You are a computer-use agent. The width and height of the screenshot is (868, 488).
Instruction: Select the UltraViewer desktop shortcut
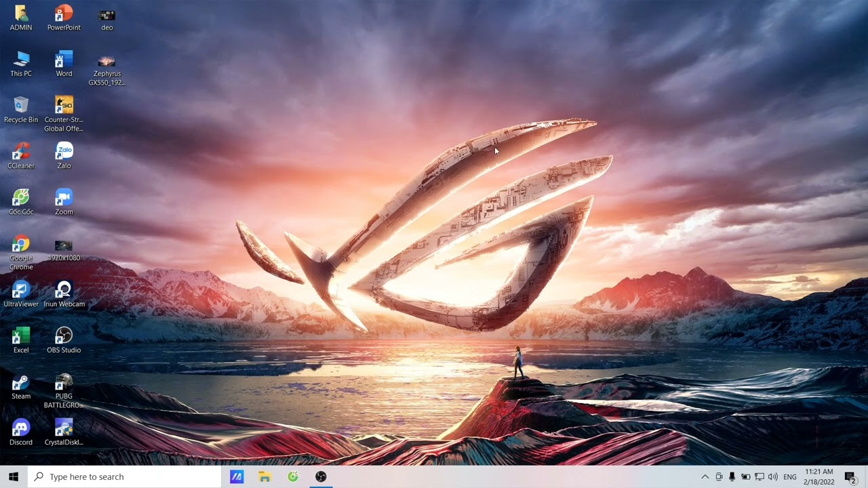pos(21,295)
